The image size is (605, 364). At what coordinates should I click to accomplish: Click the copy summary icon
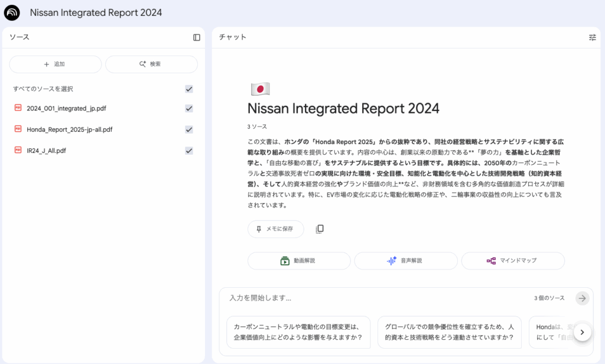point(320,229)
